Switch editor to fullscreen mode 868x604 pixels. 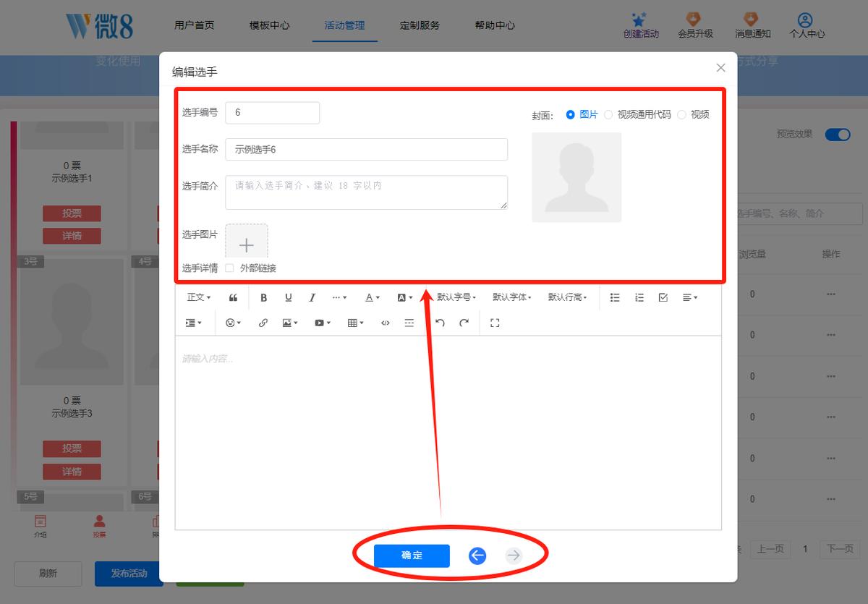pos(495,323)
